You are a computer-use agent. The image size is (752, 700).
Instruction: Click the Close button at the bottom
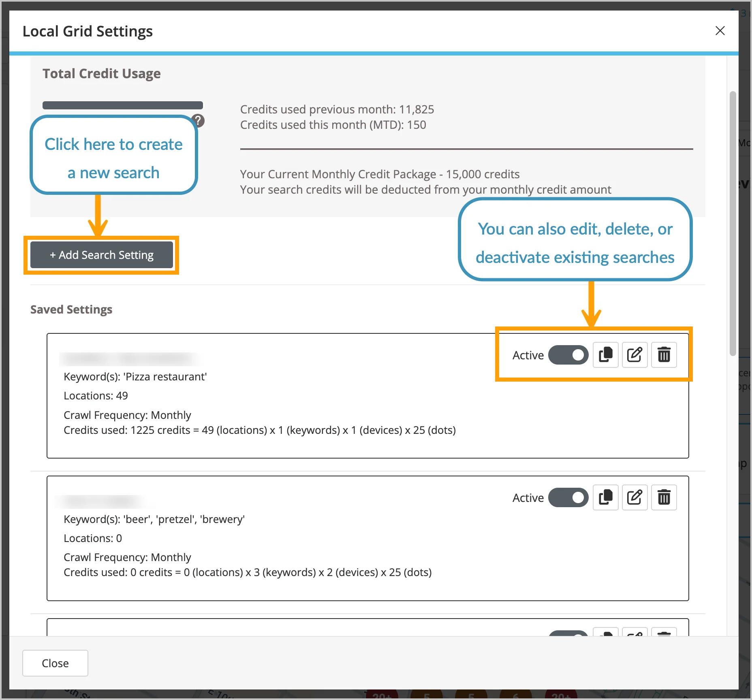55,663
